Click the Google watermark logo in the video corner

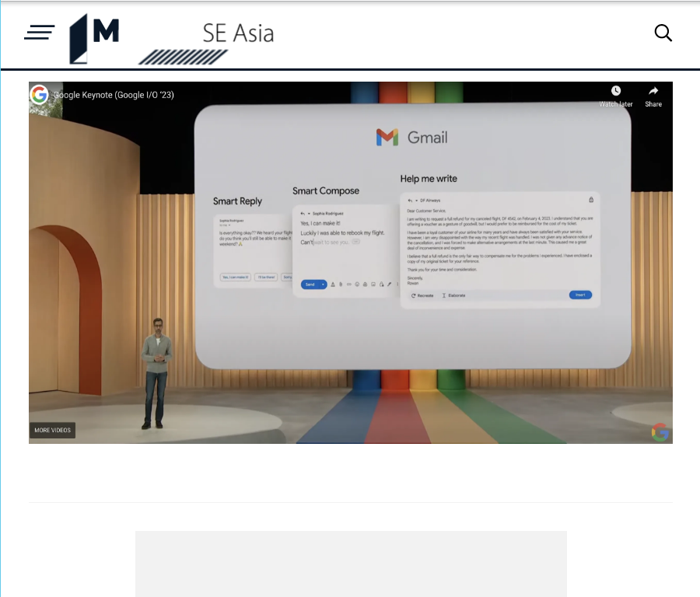660,432
